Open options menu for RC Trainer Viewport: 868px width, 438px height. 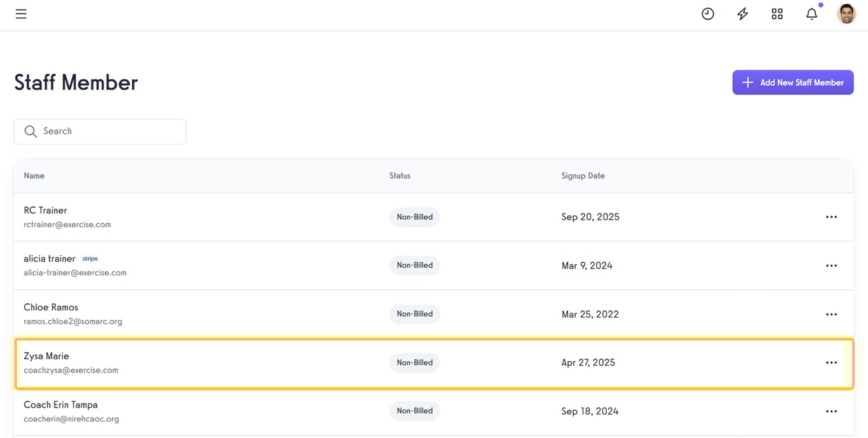[x=831, y=217]
